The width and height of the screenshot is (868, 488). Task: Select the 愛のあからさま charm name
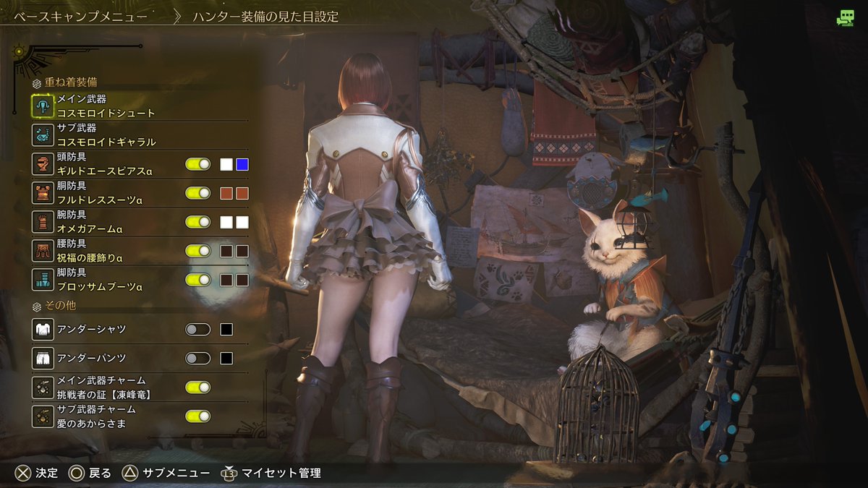coord(92,424)
